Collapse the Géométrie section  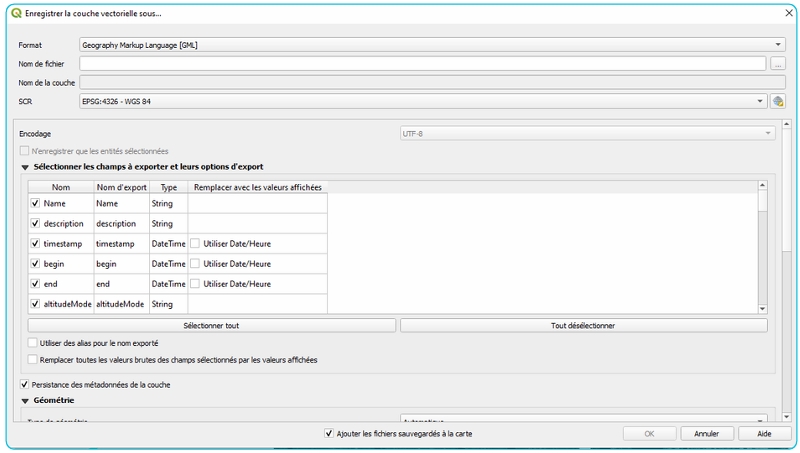(x=25, y=400)
